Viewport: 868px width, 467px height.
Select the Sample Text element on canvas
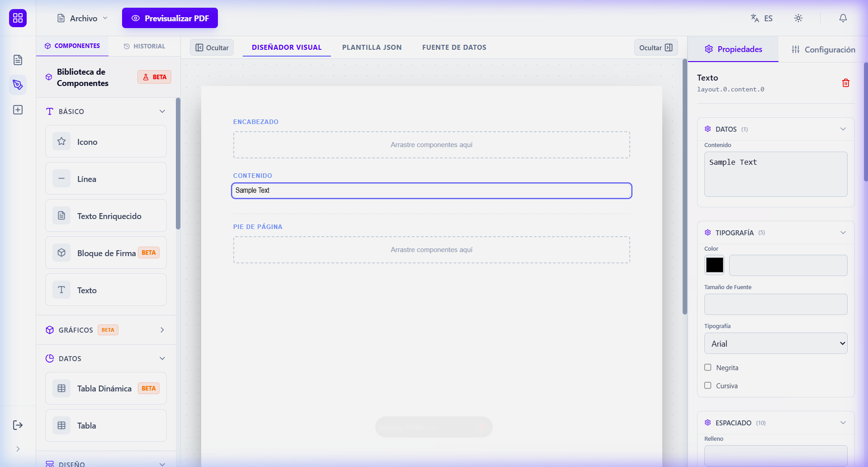432,191
